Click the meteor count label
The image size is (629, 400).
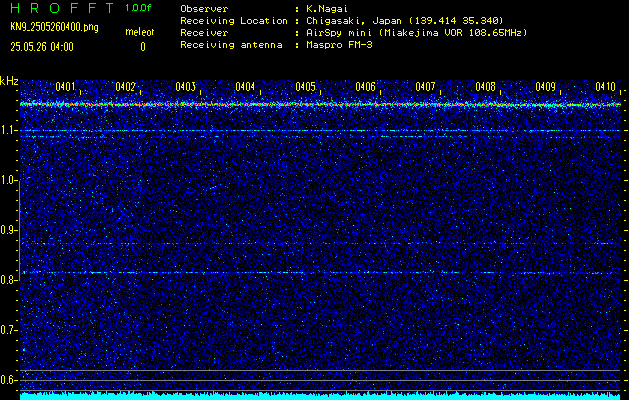click(x=140, y=32)
